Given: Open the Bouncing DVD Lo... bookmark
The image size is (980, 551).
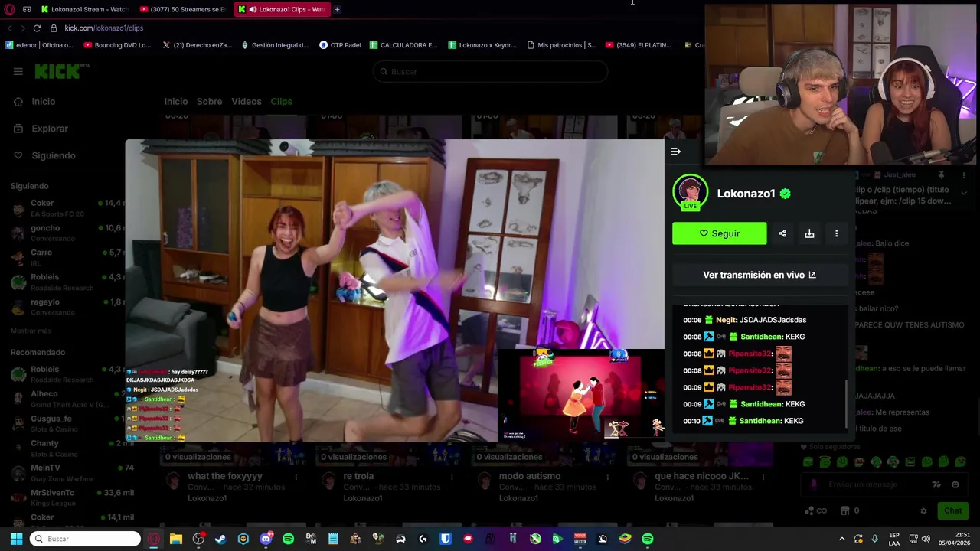Looking at the screenshot, I should 117,45.
